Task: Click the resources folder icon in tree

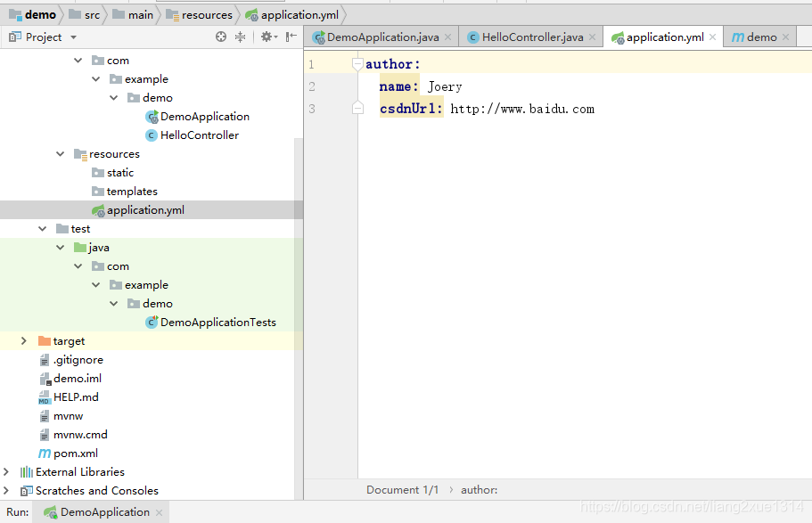Action: tap(80, 154)
